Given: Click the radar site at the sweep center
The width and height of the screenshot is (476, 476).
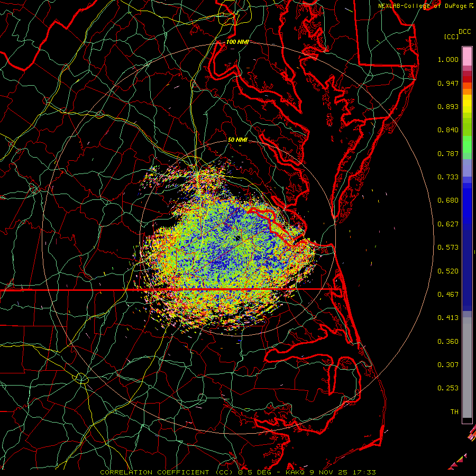Looking at the screenshot, I should 238,239.
